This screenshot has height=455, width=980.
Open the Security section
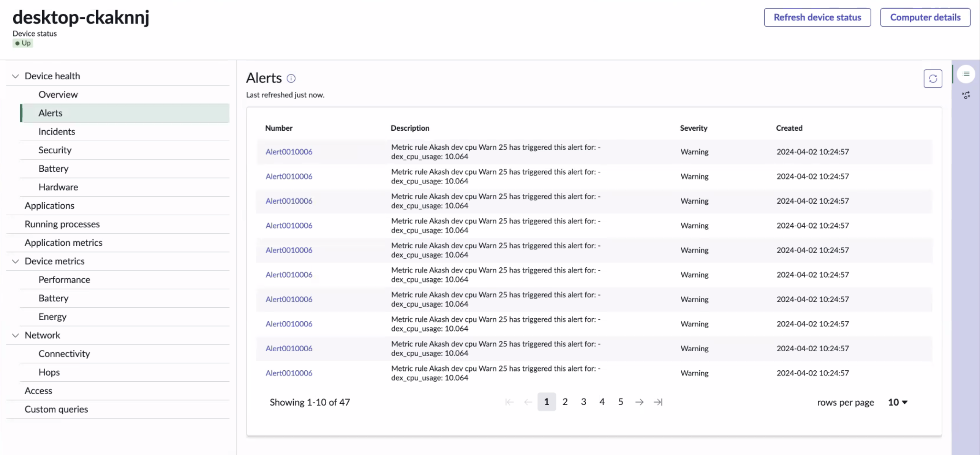(125, 150)
